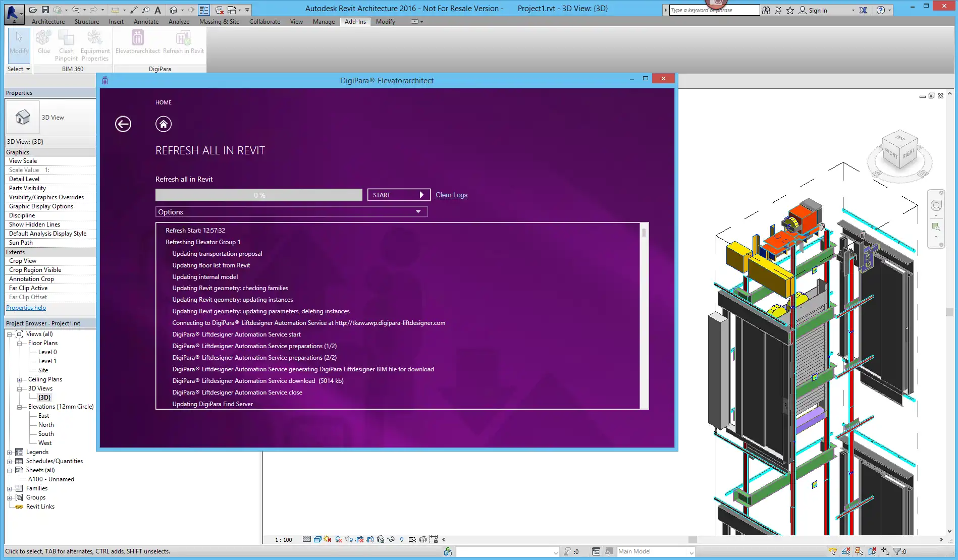Click the Undo arrow icon
Image resolution: width=958 pixels, height=560 pixels.
coord(75,10)
